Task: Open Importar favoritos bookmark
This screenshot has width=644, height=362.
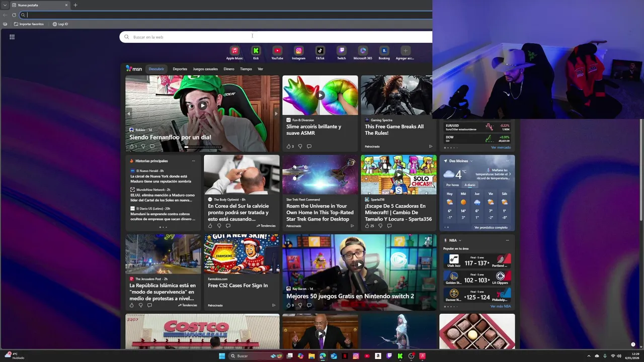Action: 29,24
